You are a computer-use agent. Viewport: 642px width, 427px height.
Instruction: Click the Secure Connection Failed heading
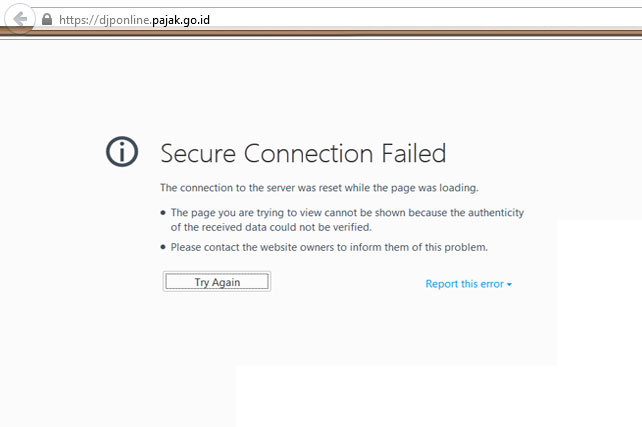pos(303,153)
